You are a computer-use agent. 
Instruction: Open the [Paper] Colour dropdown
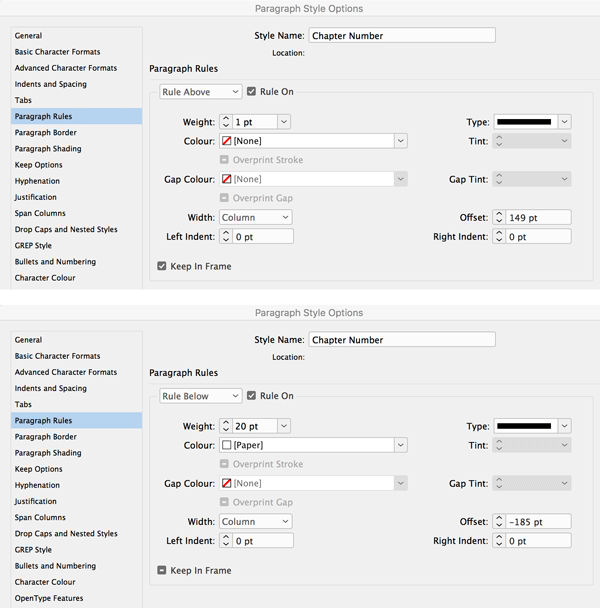point(400,445)
